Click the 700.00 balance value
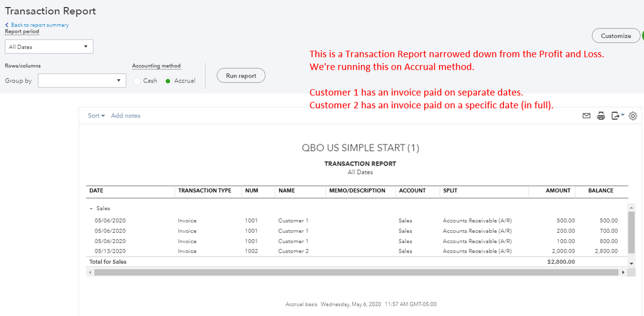644x316 pixels. pyautogui.click(x=609, y=231)
